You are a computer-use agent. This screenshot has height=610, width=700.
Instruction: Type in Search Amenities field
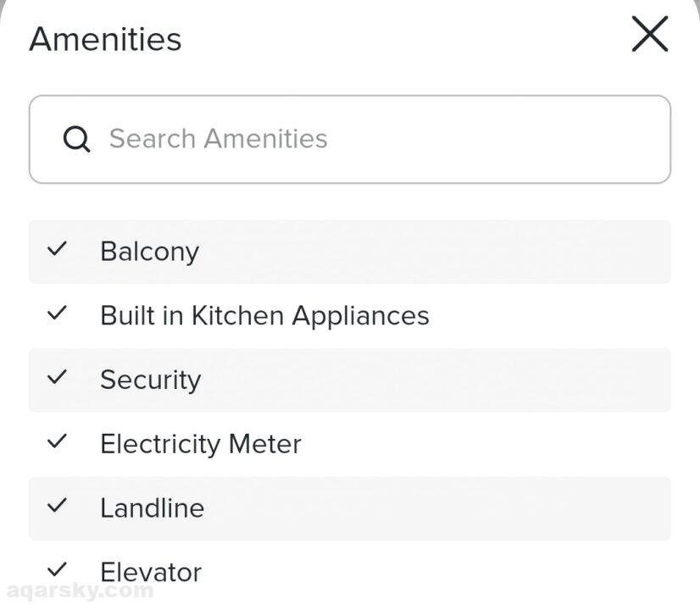[373, 139]
